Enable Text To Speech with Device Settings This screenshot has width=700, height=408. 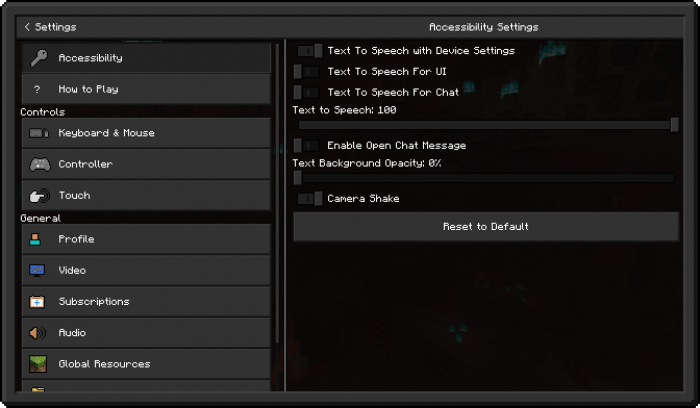pos(309,51)
